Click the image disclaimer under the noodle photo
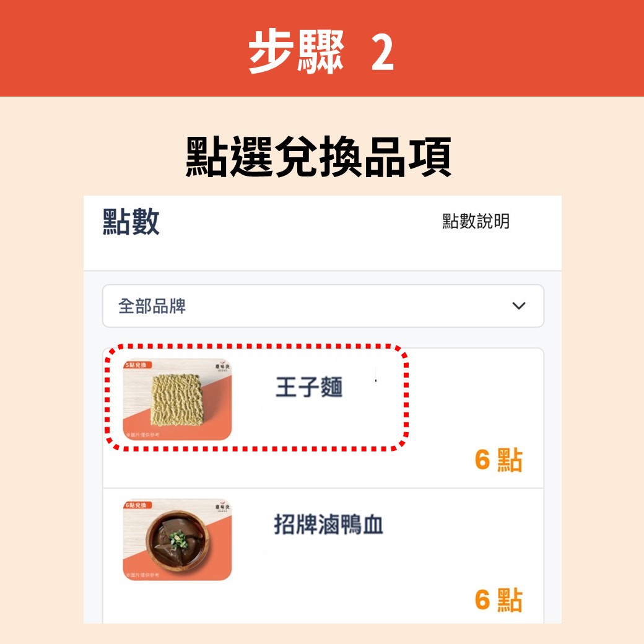The height and width of the screenshot is (644, 644). pyautogui.click(x=142, y=435)
